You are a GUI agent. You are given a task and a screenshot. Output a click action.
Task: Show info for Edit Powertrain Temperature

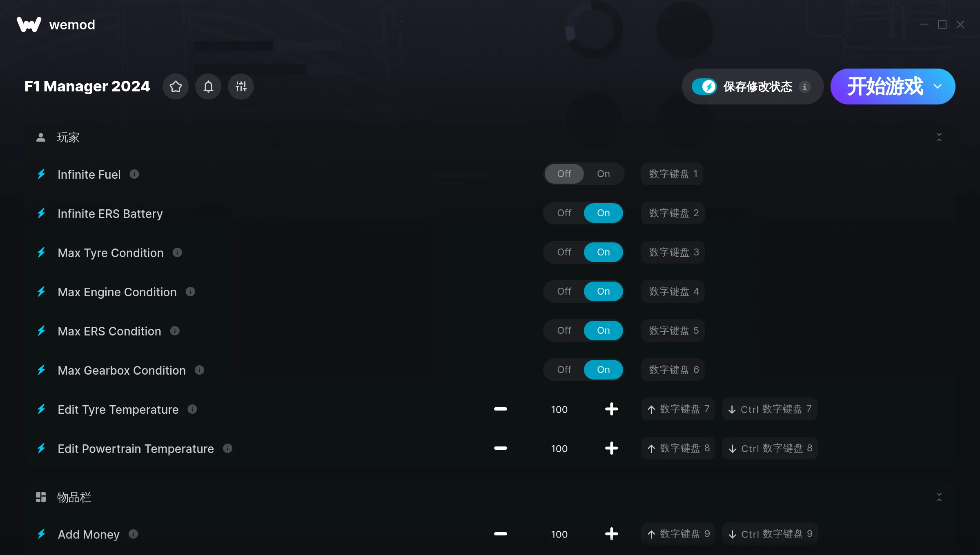pos(228,448)
